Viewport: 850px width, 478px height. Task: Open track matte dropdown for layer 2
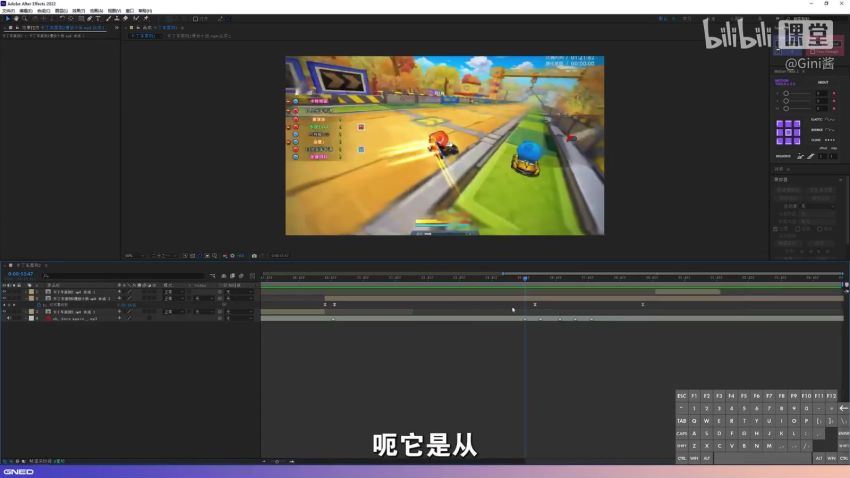[203, 298]
